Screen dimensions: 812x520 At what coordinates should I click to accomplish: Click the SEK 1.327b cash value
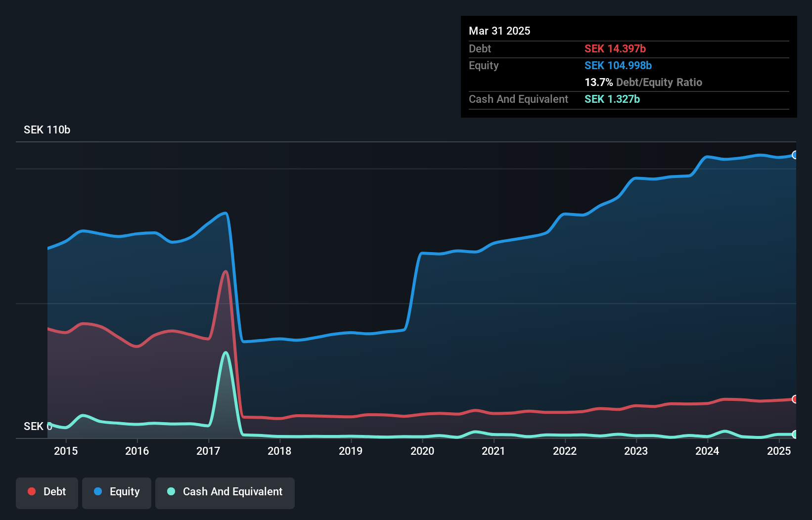coord(612,99)
